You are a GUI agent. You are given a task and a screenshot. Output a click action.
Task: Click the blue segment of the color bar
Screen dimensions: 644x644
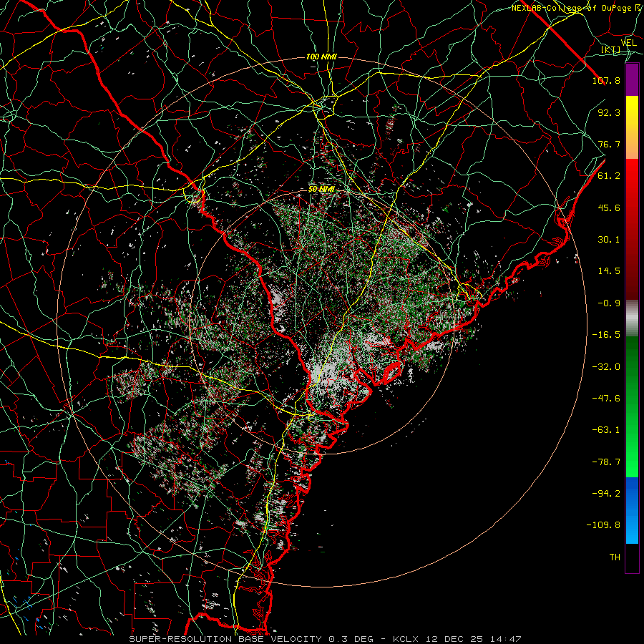point(632,510)
